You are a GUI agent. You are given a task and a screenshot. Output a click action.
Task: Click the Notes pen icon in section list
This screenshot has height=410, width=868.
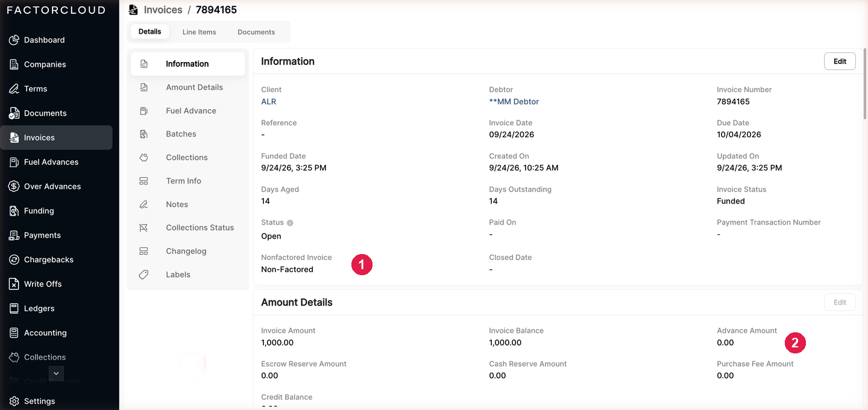point(143,204)
